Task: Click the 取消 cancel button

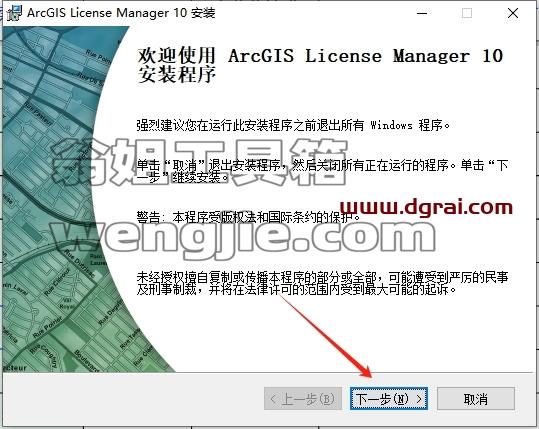Action: (476, 399)
